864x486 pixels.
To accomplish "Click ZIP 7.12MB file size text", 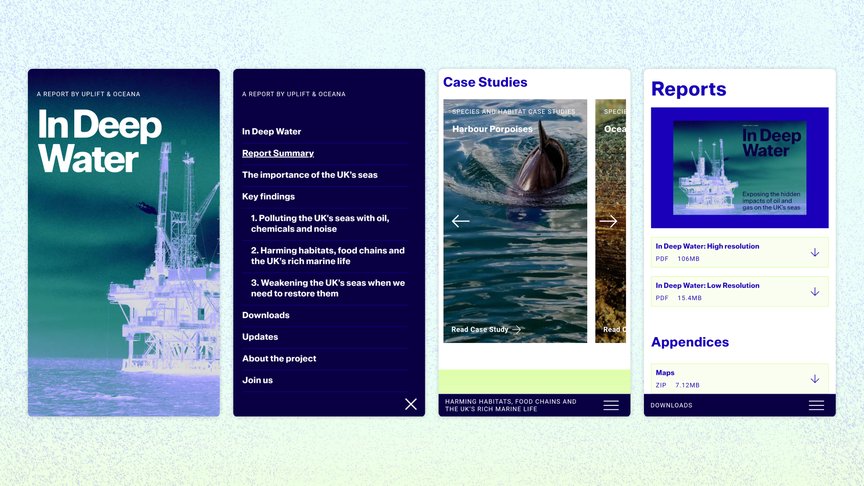I will coord(677,385).
